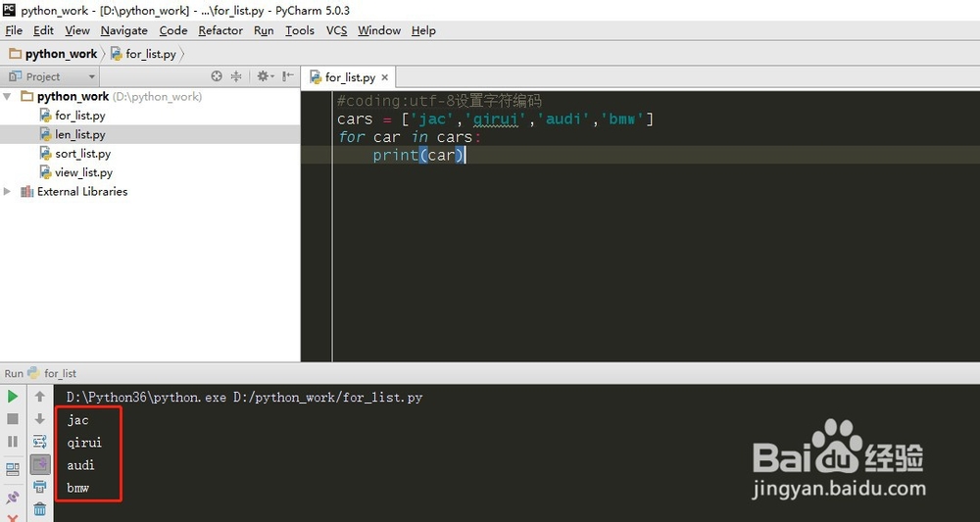
Task: Click the Pause Output icon in Run panel
Action: tap(13, 442)
